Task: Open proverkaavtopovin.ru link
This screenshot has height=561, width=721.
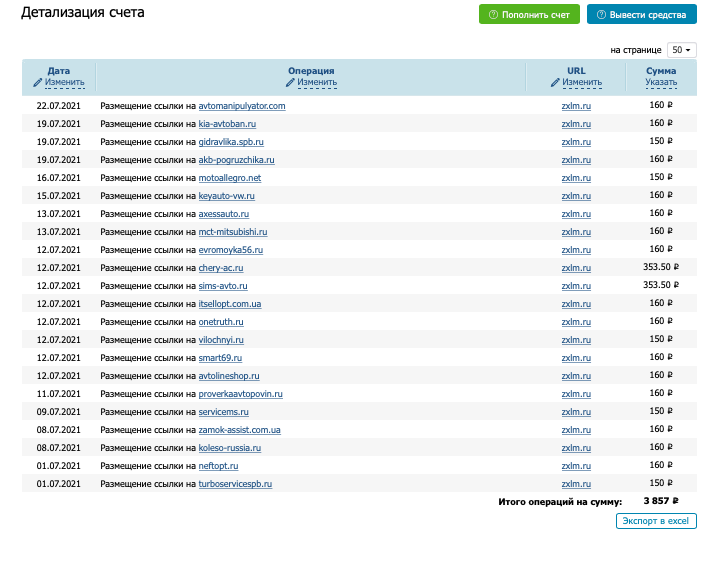Action: coord(240,394)
